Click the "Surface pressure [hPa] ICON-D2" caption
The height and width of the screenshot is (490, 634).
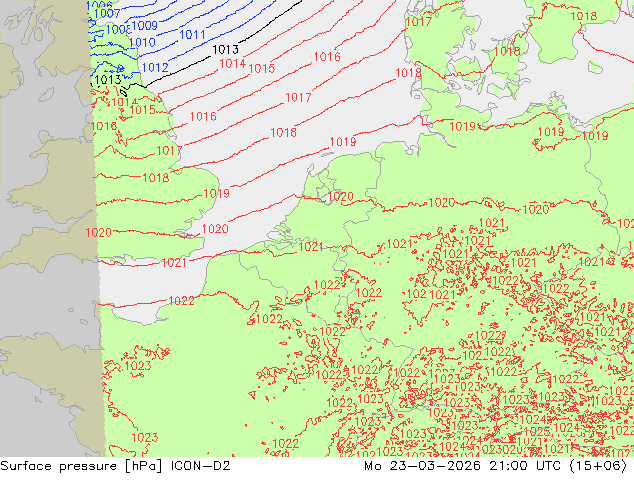115,466
